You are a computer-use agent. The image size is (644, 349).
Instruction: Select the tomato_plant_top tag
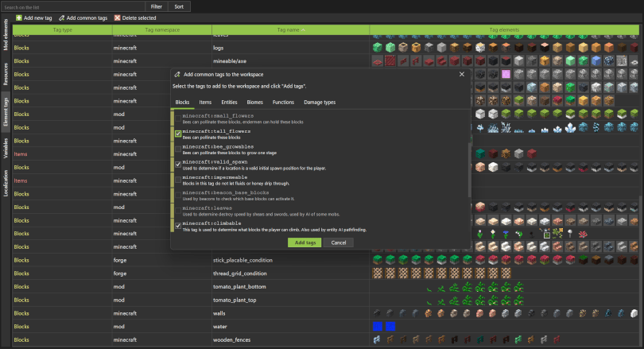(x=235, y=301)
